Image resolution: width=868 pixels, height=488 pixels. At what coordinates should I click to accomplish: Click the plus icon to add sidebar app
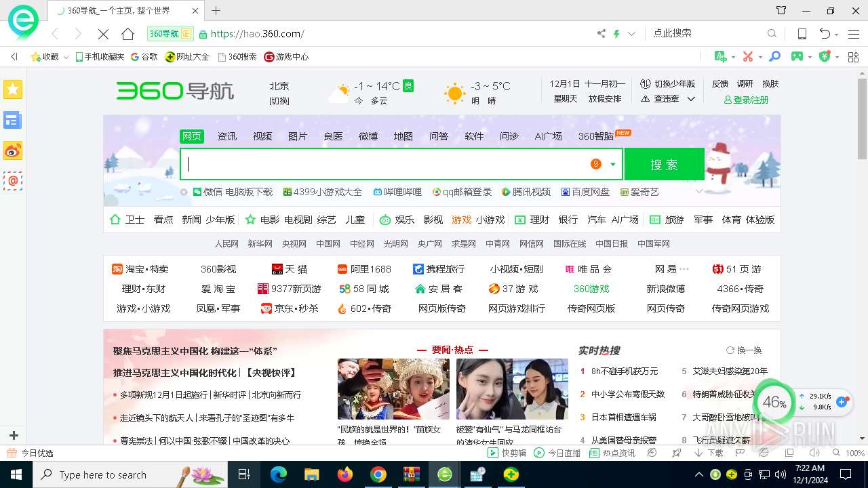coord(14,435)
